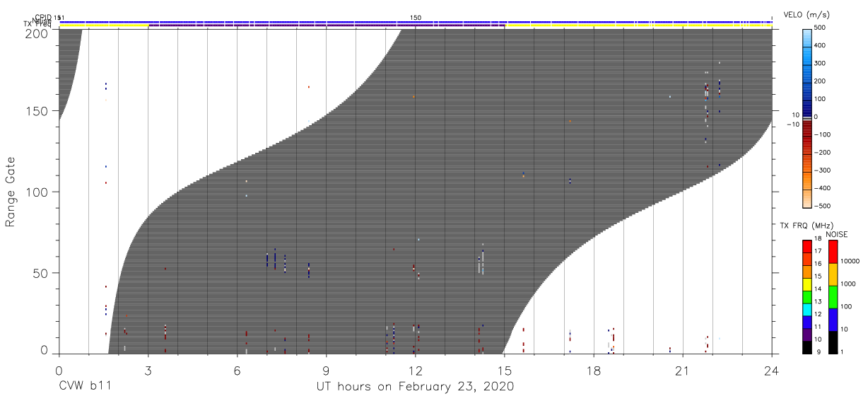
Task: Click the 6 tick on the UT hours axis
Action: [x=237, y=371]
